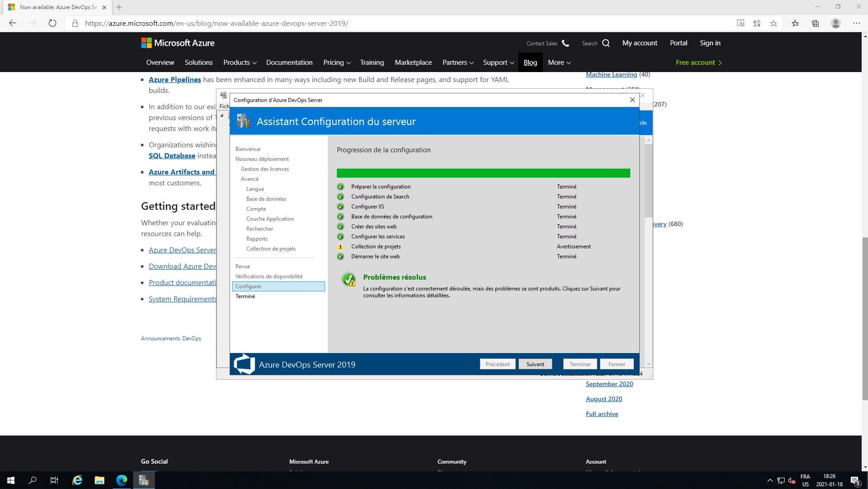Open the Azure Pipelines link
The image size is (868, 489).
point(175,79)
